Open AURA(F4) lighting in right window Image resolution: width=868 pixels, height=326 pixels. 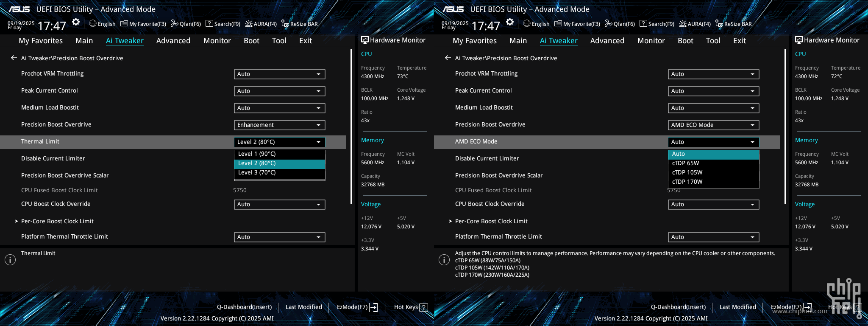coord(695,24)
